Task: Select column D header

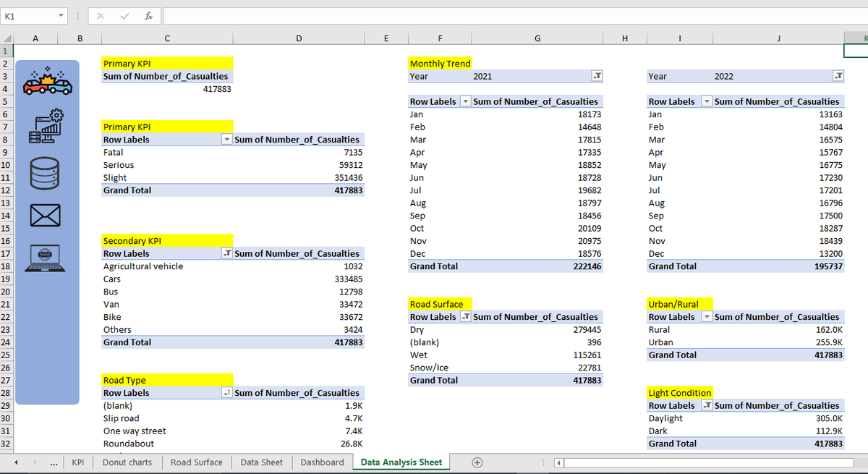Action: [298, 38]
